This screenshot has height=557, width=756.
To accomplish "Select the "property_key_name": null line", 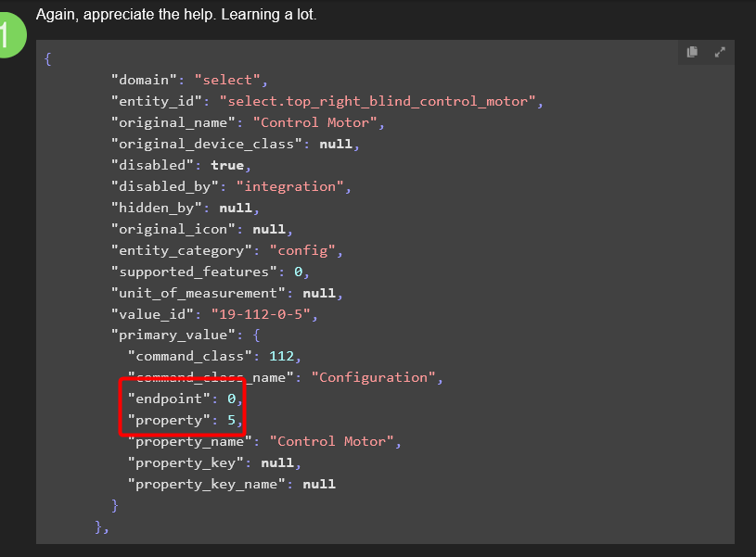I will pos(231,484).
